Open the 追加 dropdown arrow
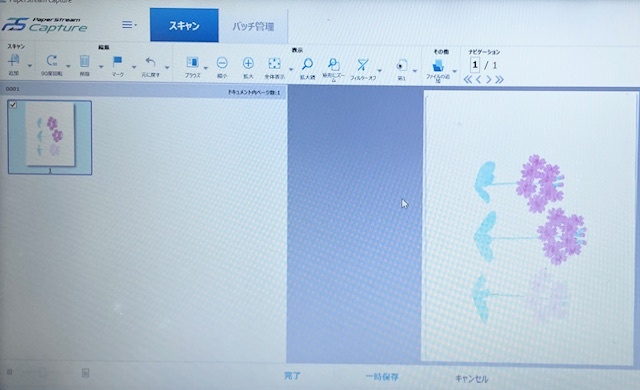This screenshot has width=640, height=390. tap(30, 66)
